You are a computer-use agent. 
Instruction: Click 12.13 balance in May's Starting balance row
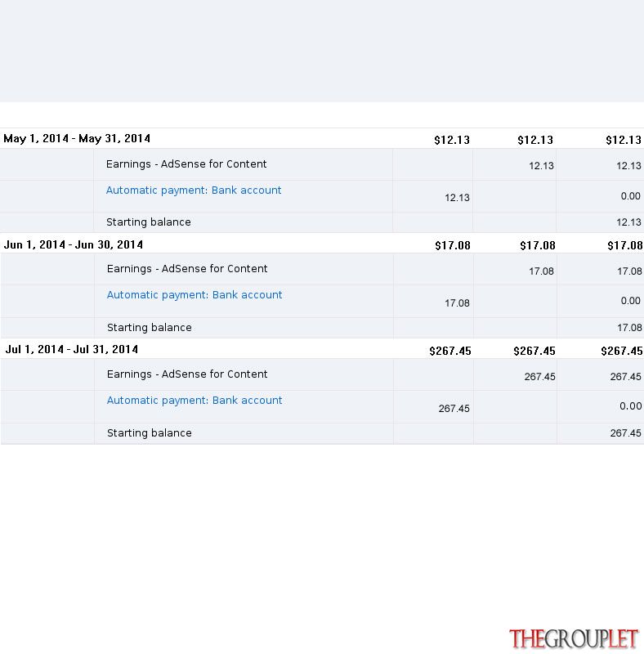click(628, 222)
